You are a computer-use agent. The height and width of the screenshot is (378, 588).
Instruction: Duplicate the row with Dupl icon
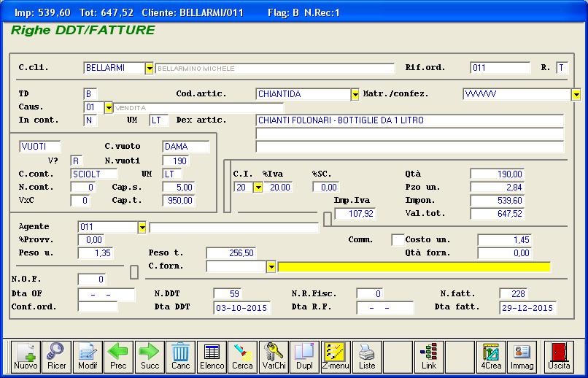click(x=304, y=357)
